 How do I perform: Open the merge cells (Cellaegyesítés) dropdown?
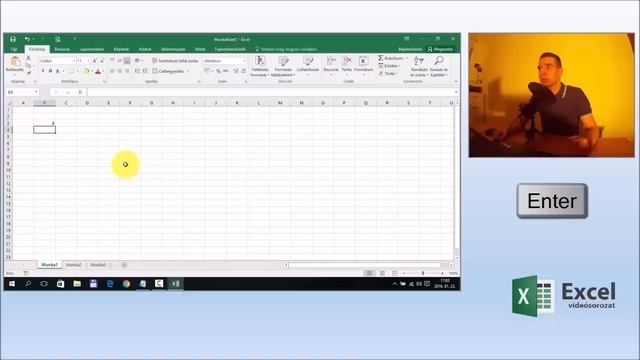click(x=187, y=71)
